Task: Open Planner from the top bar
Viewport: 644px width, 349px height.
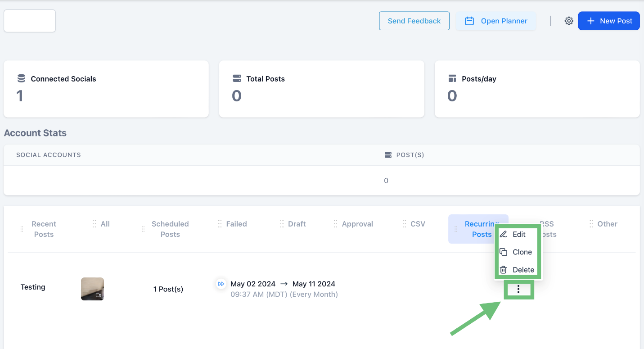Action: coord(496,21)
